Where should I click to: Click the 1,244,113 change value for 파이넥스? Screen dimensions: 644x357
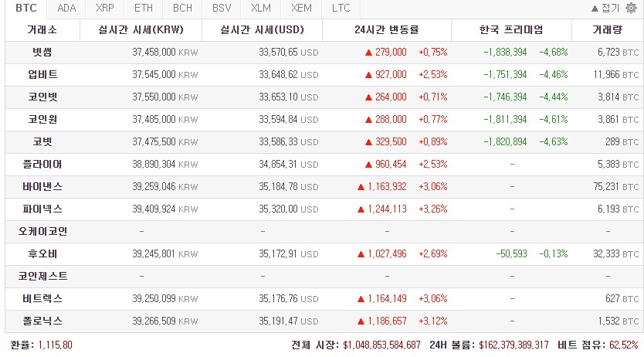[x=387, y=209]
